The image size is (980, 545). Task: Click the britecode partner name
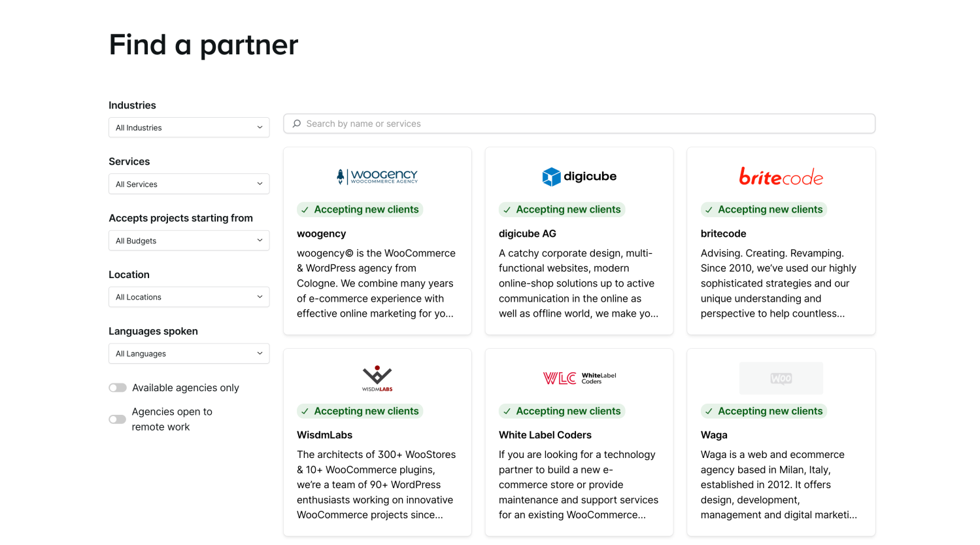pyautogui.click(x=723, y=234)
